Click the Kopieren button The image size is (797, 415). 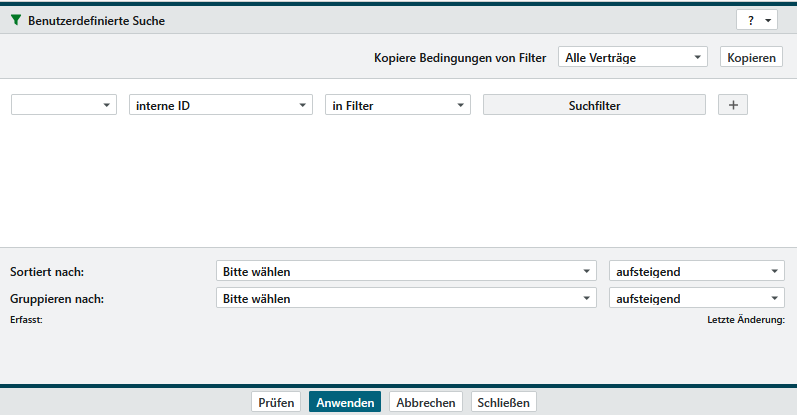(750, 57)
